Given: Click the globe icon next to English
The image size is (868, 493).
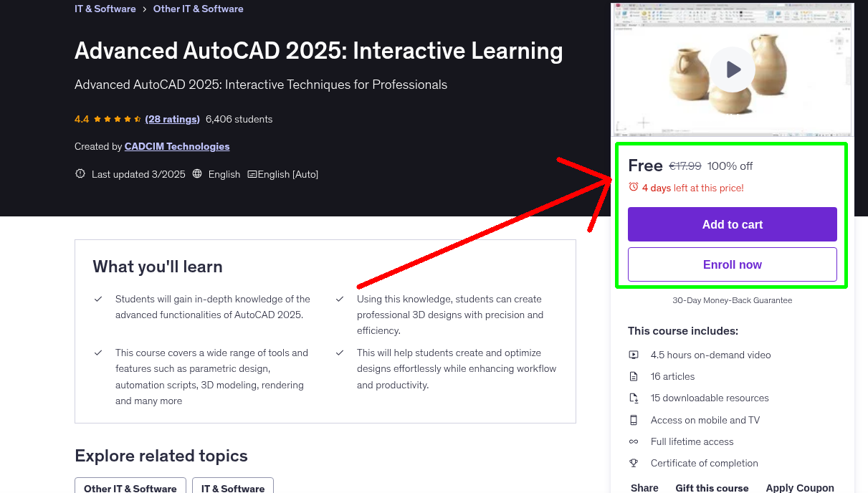Looking at the screenshot, I should [196, 173].
